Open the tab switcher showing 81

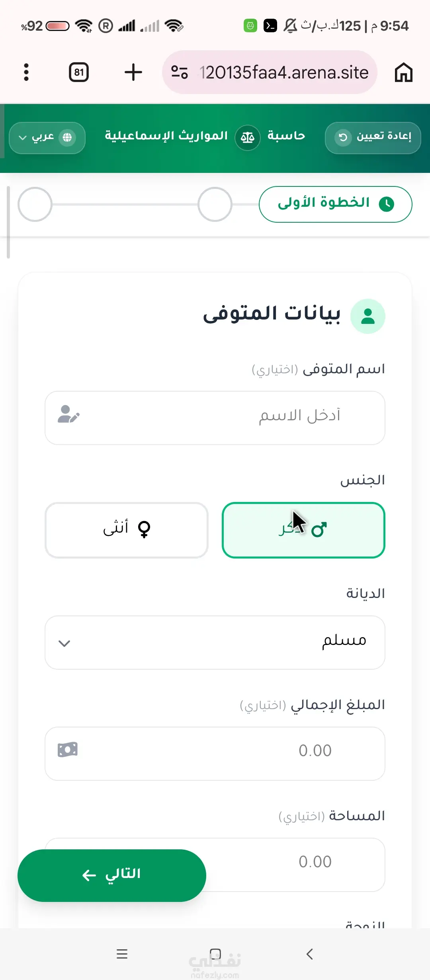pyautogui.click(x=79, y=73)
